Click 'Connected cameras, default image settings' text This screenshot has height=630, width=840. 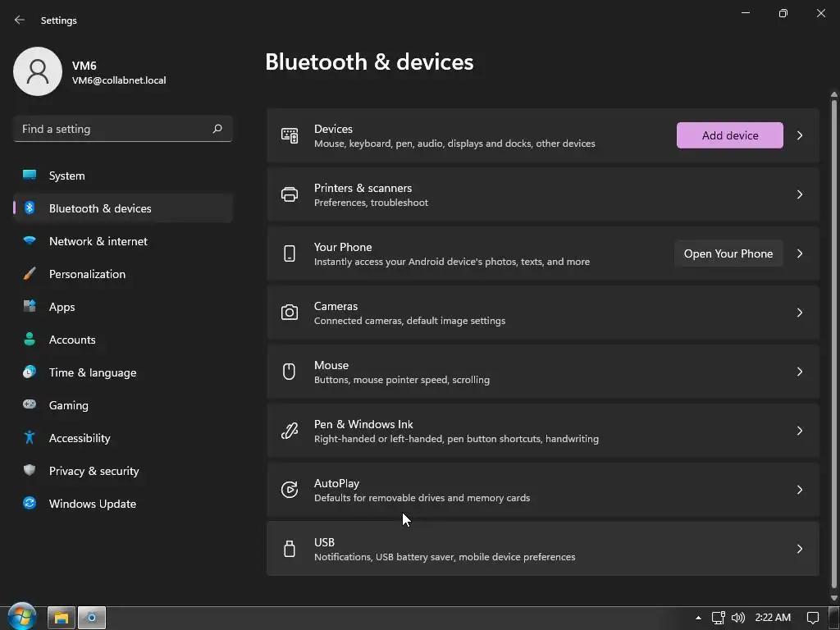point(409,321)
